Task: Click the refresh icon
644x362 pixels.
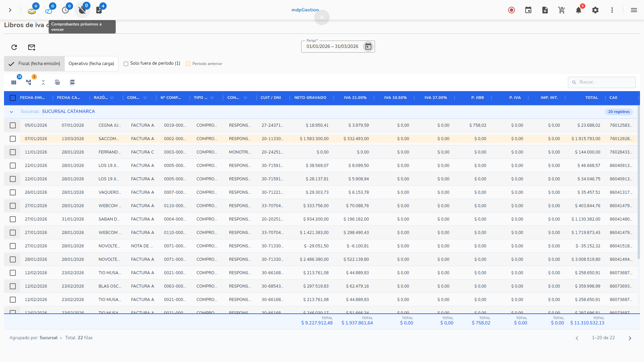Action: 14,47
